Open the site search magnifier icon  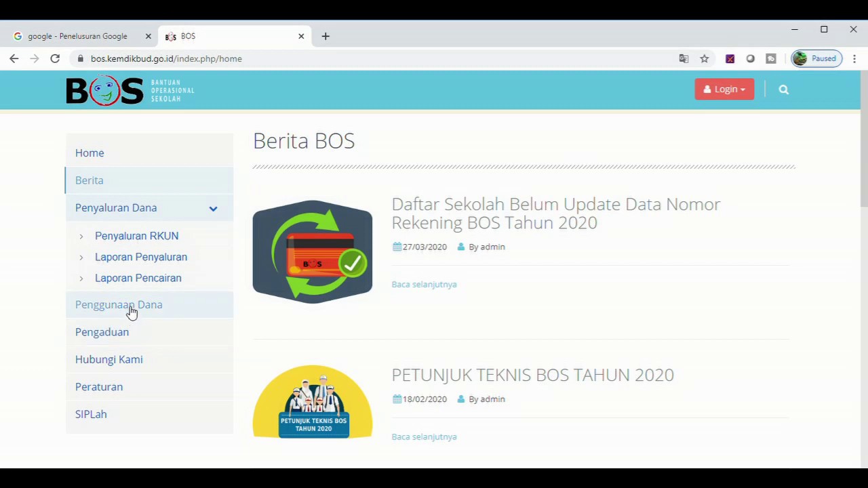783,89
